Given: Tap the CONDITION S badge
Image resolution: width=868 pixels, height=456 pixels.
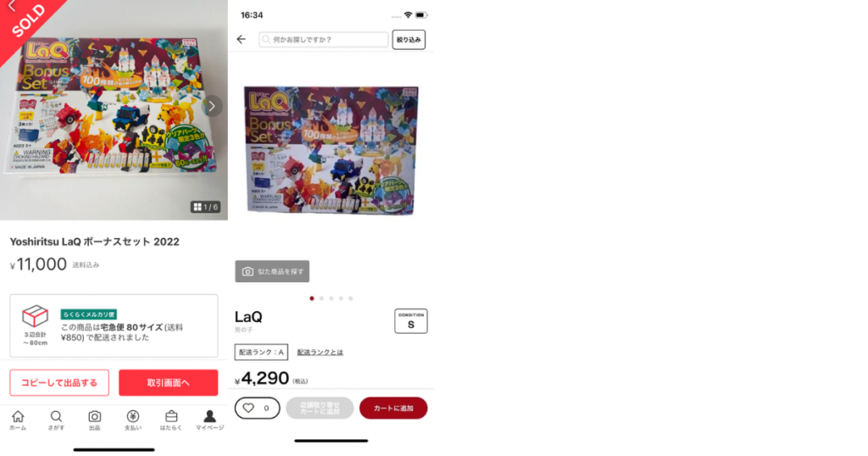Looking at the screenshot, I should tap(411, 321).
